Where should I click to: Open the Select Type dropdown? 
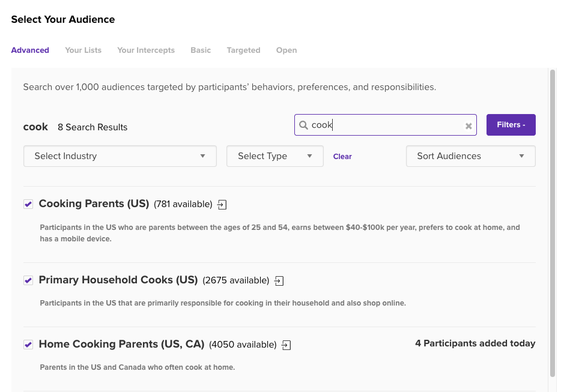point(274,156)
